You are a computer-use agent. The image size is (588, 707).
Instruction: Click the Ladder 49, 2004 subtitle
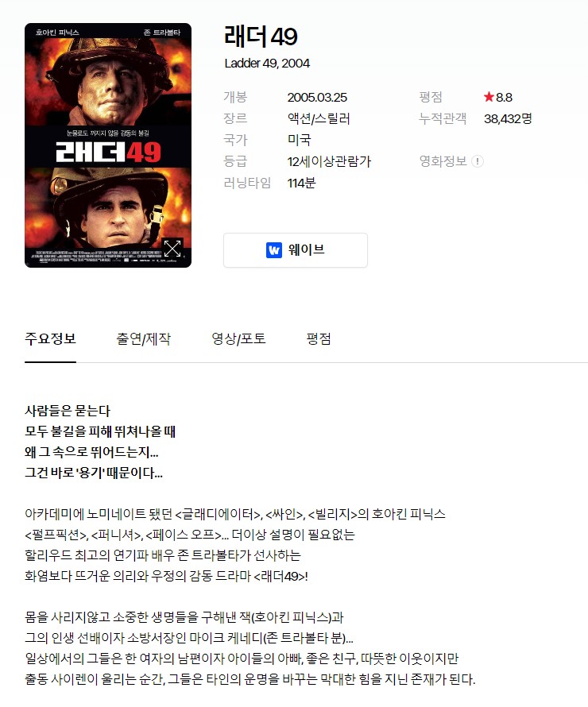(267, 63)
